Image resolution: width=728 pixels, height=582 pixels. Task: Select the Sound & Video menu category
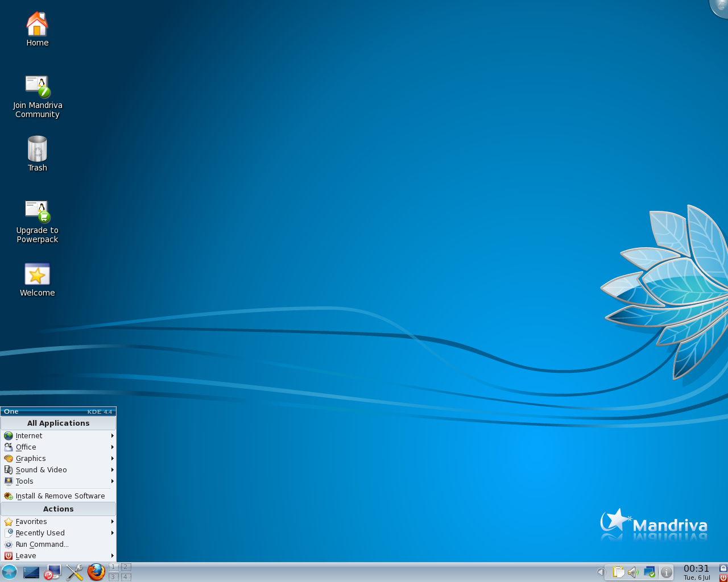tap(41, 469)
